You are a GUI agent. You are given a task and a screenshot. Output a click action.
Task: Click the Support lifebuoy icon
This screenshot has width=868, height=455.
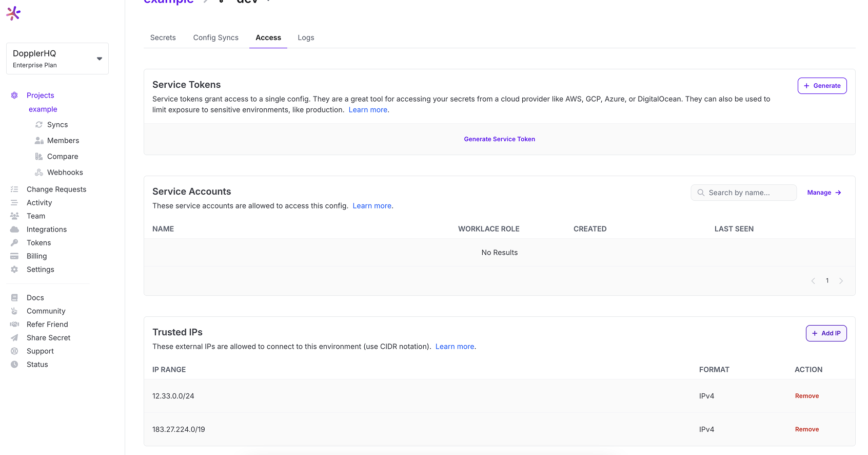[14, 351]
